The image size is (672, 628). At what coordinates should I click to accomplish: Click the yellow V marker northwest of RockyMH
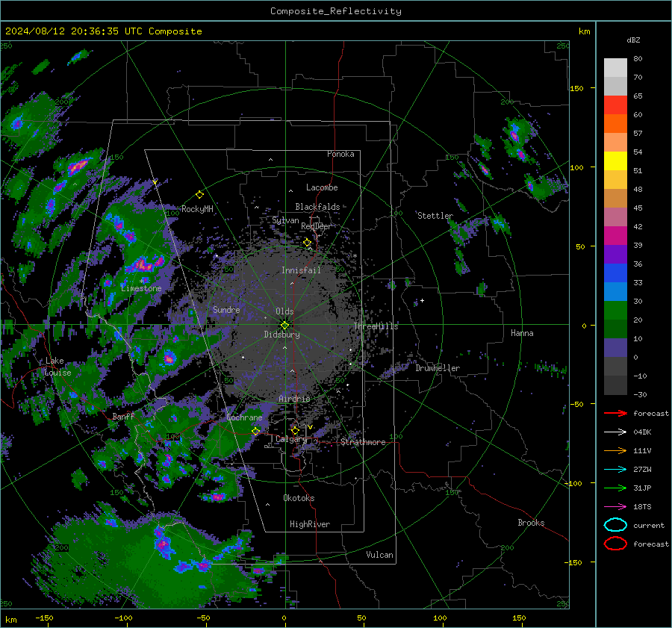(x=155, y=183)
